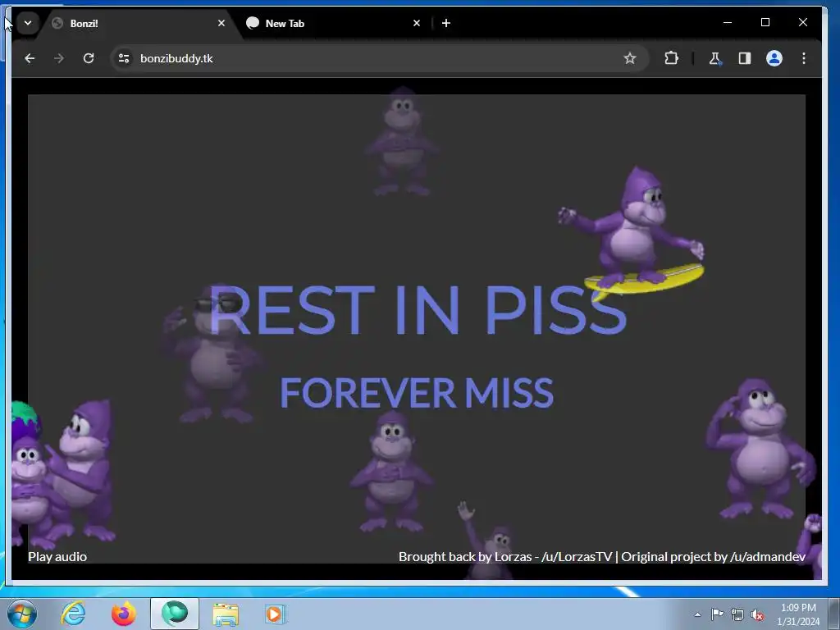Click the head-scratching Bonzi on the right
The width and height of the screenshot is (840, 630).
[x=760, y=450]
